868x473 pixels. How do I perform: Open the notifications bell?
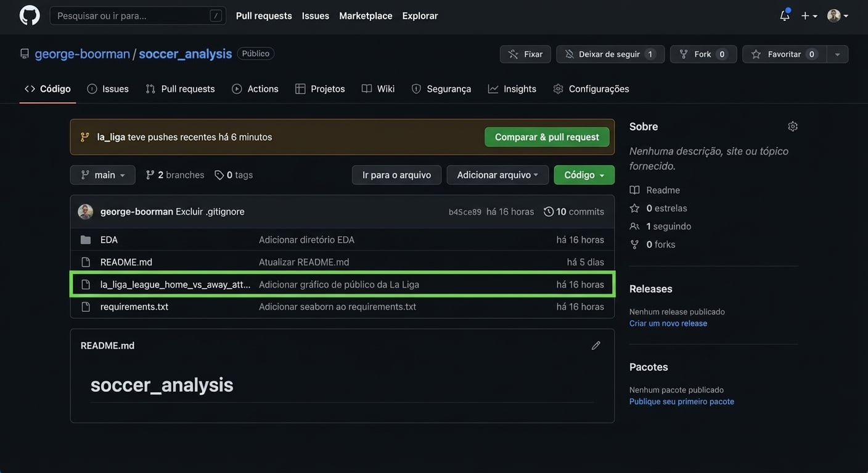(x=785, y=15)
